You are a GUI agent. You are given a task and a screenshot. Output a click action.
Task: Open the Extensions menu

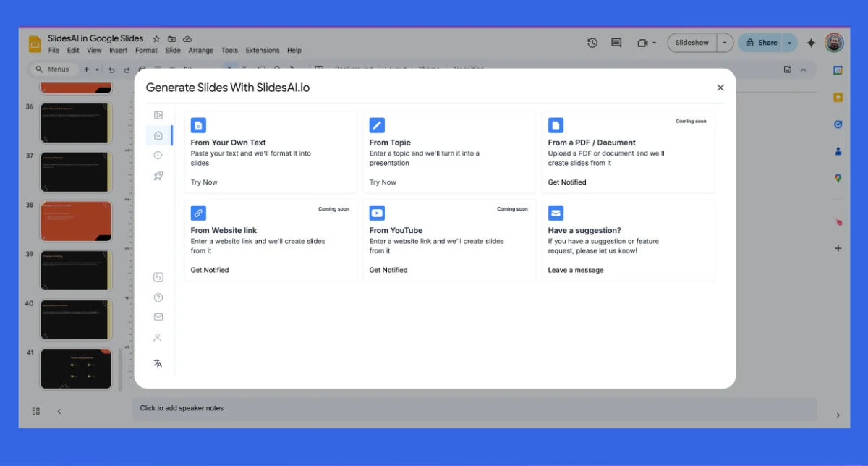coord(262,51)
